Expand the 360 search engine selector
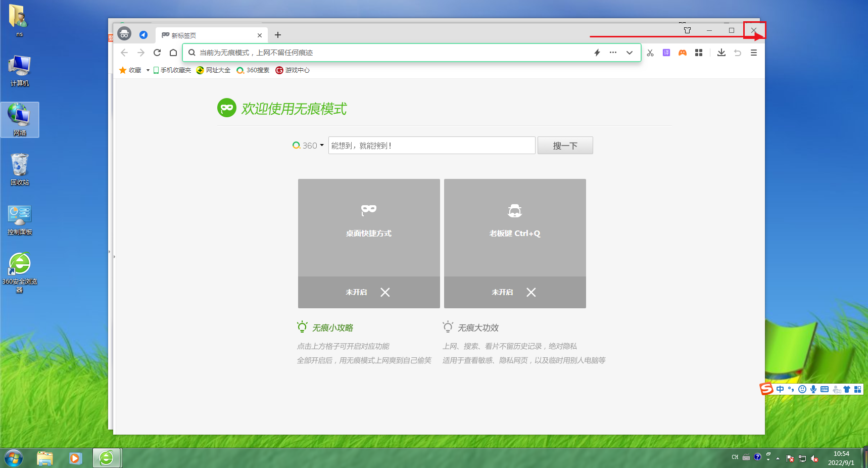Screen dimensions: 868x468 [x=308, y=146]
